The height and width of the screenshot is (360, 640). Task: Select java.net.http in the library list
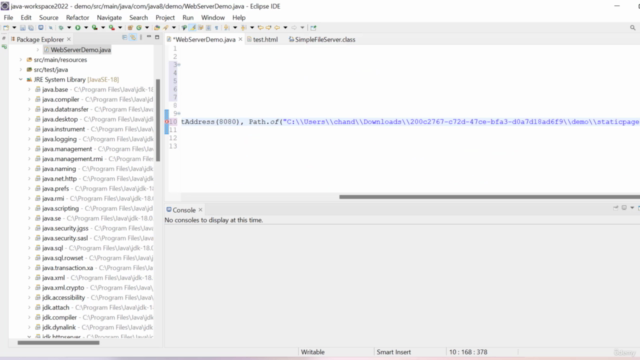pos(59,178)
